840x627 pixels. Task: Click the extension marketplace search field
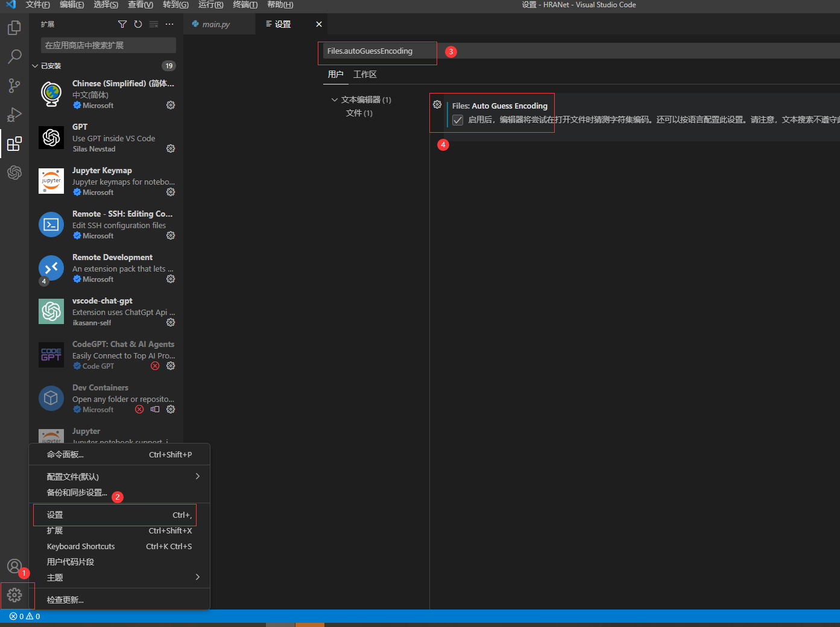(109, 45)
